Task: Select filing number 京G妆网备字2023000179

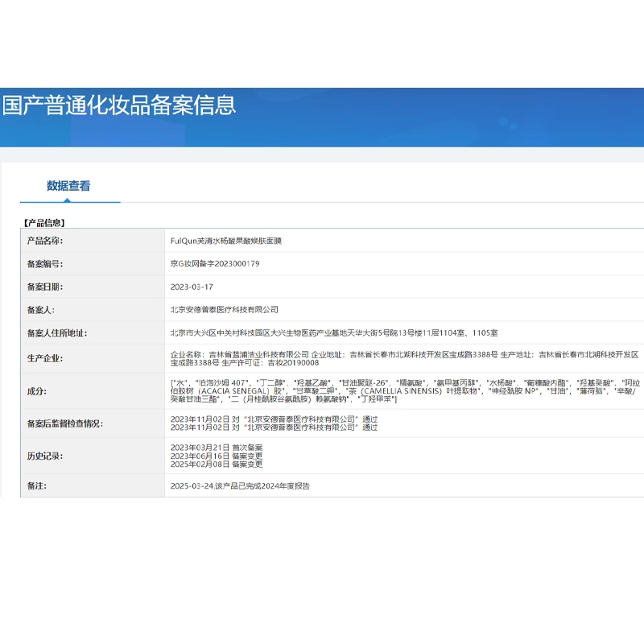Action: click(x=215, y=264)
